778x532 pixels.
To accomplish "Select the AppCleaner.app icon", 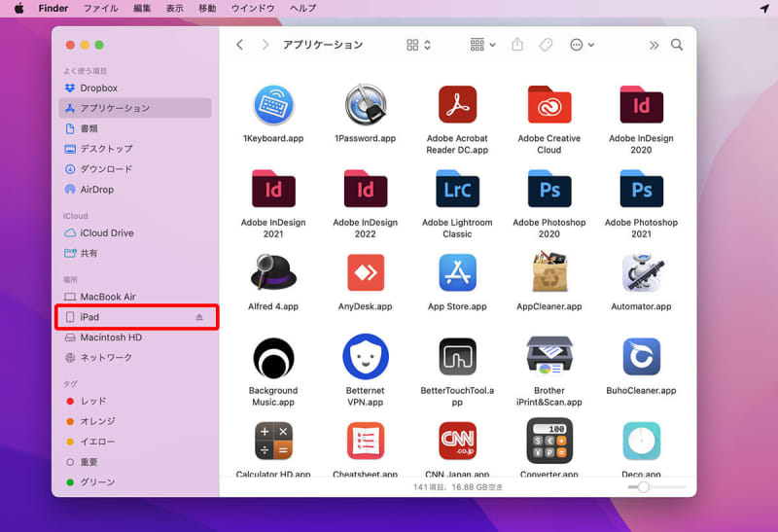I will (548, 272).
